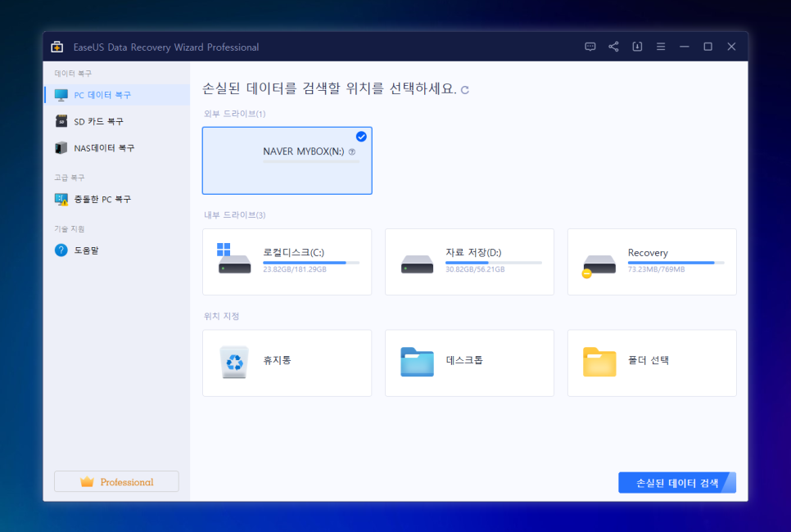Open 충돌한 PC 복구 in sidebar
This screenshot has height=532, width=791.
click(x=117, y=199)
